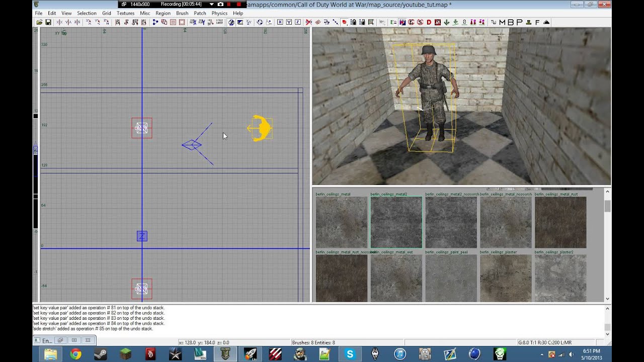Open Skype from the taskbar

click(x=350, y=354)
